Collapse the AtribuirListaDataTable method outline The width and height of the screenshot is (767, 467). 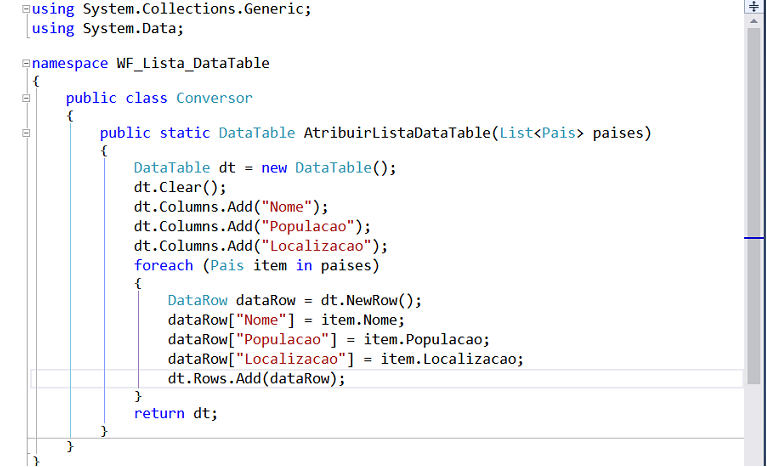(26, 133)
